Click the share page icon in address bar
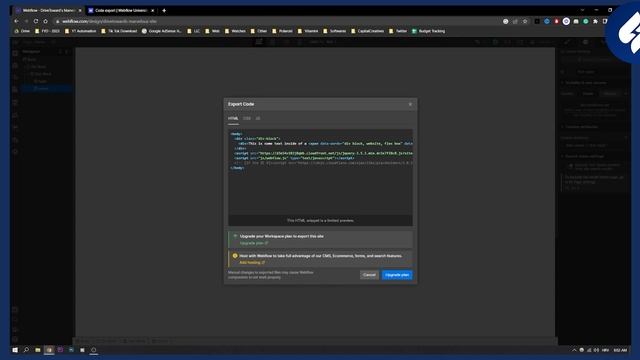Viewport: 640px width, 360px height. 515,21
